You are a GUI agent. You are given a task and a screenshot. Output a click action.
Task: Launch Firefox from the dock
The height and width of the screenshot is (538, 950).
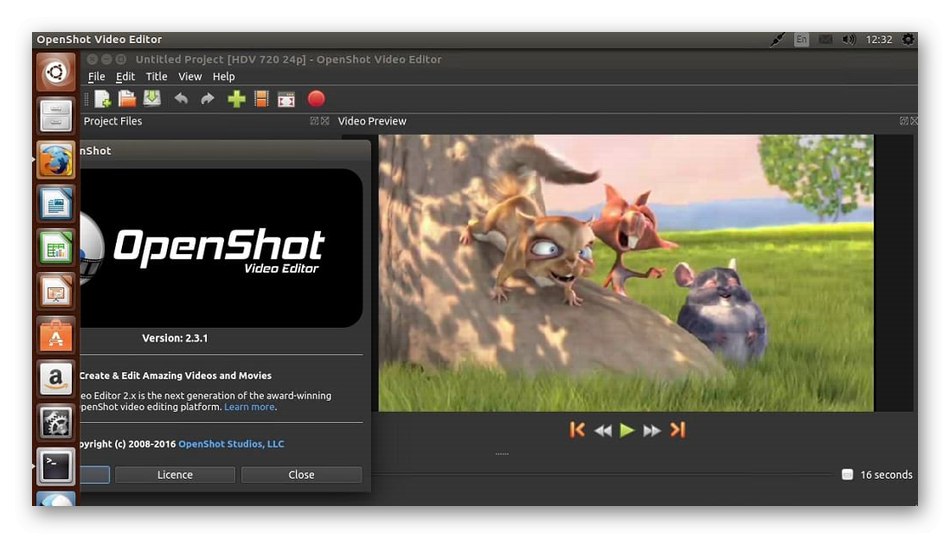(56, 160)
